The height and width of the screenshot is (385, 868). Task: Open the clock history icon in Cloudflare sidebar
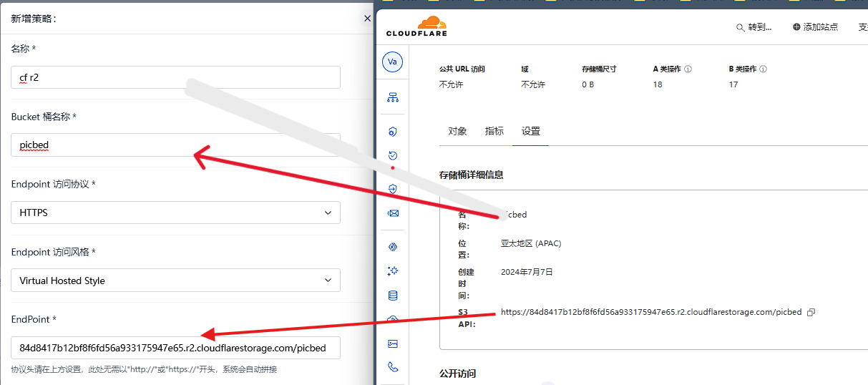coord(392,155)
